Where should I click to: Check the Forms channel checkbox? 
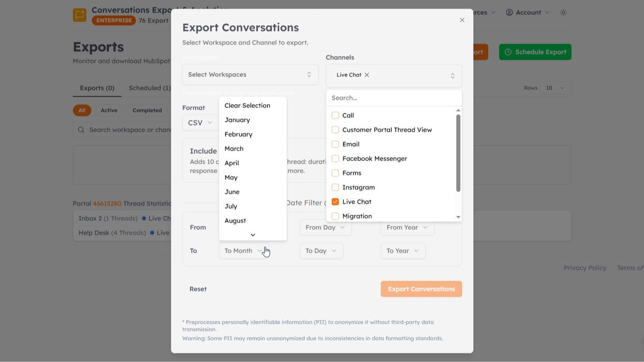335,173
